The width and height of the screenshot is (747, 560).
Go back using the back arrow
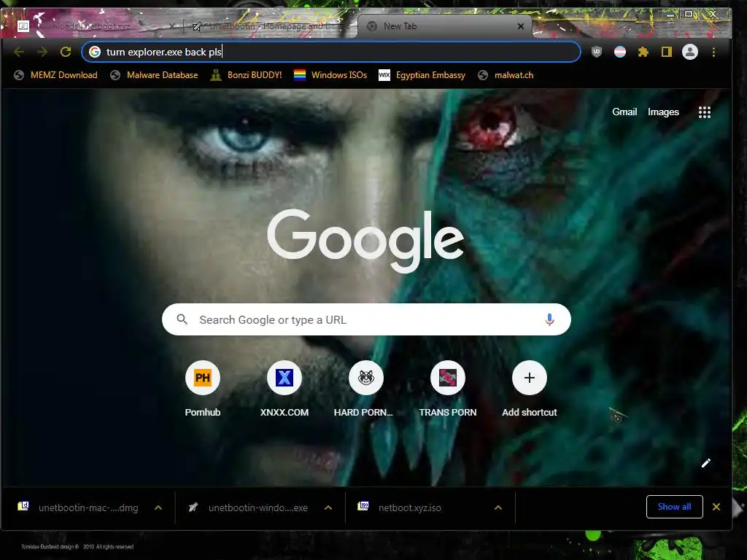tap(19, 52)
